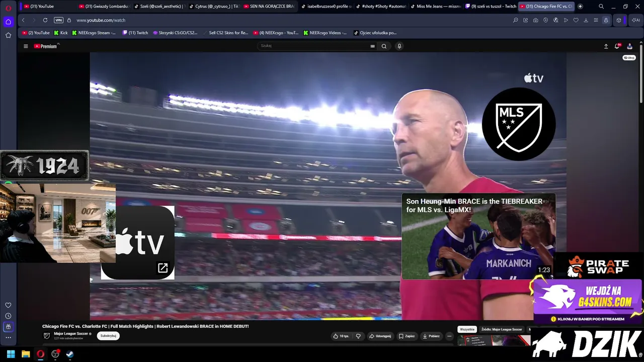The height and width of the screenshot is (362, 644).
Task: Open the YouTube hamburger guide menu
Action: (26, 46)
